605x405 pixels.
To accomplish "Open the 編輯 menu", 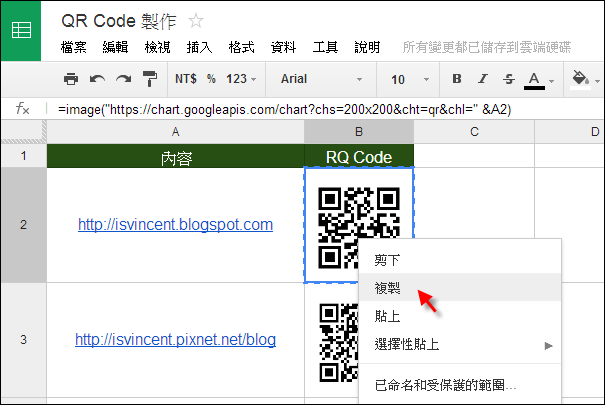I will [x=115, y=47].
